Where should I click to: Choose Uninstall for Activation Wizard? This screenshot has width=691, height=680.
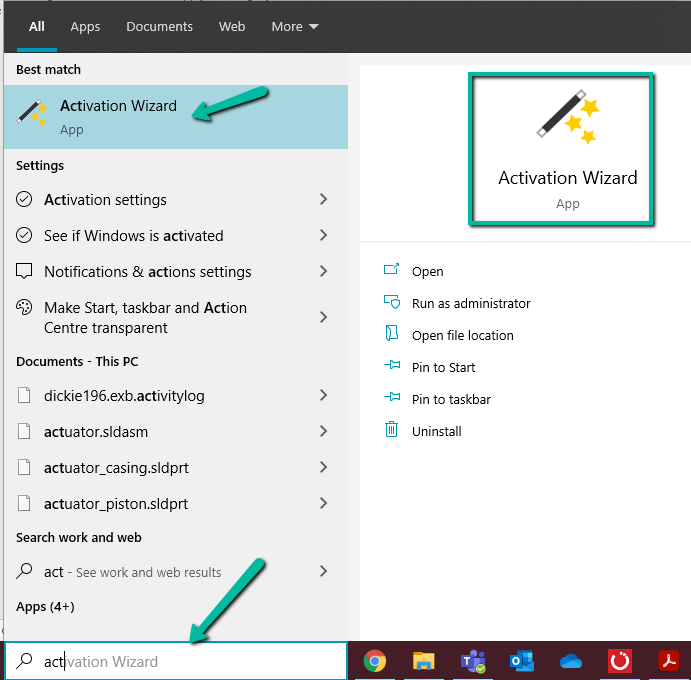coord(437,431)
